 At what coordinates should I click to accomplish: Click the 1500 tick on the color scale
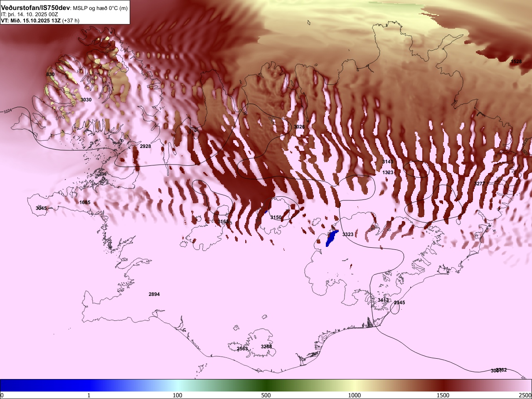(x=443, y=395)
